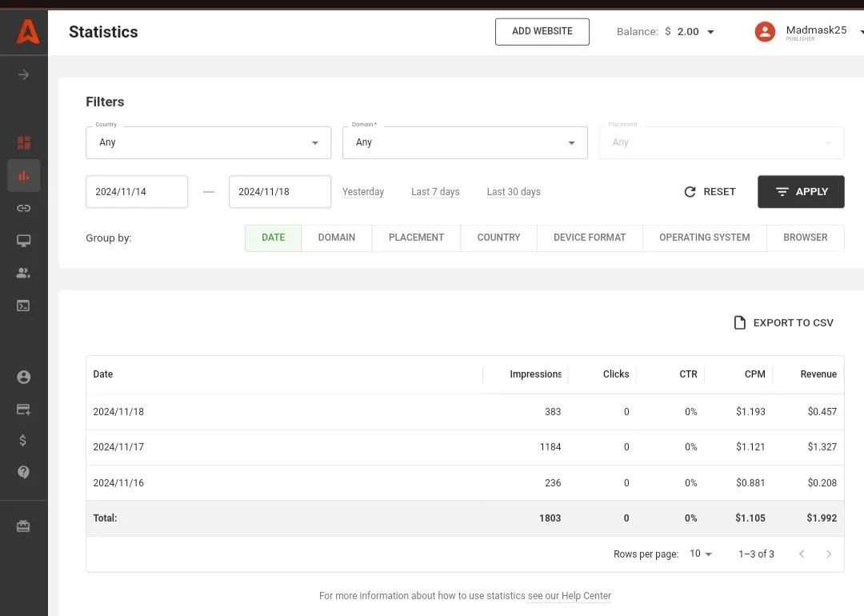Open the help question mark sidebar icon
The width and height of the screenshot is (864, 616).
tap(24, 472)
